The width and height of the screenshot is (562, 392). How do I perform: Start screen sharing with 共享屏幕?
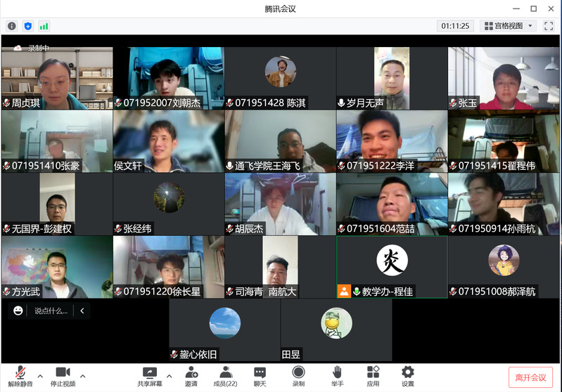coord(148,376)
